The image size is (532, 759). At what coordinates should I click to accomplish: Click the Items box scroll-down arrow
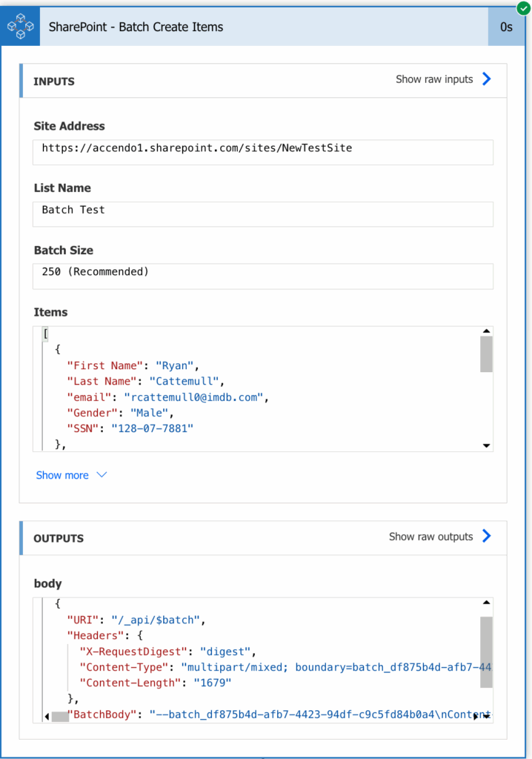point(487,445)
